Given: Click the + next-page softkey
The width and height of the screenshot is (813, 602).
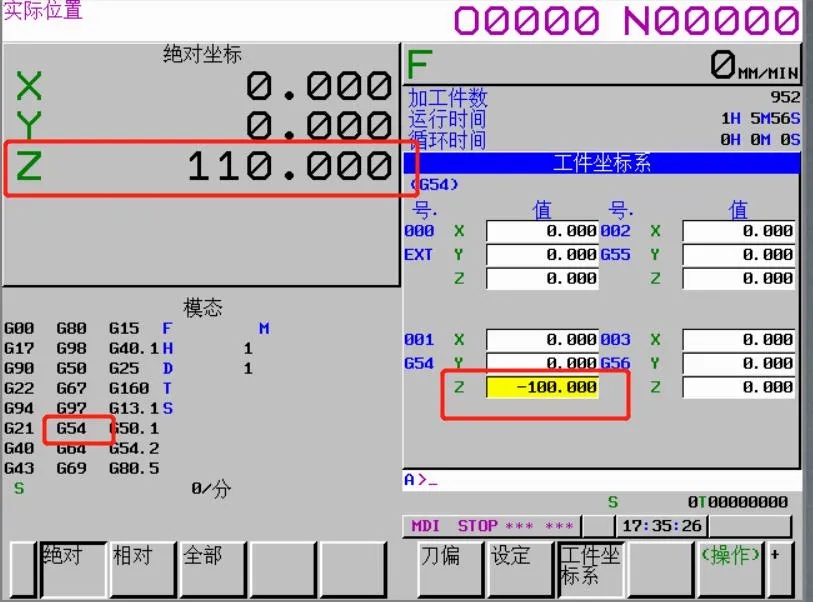Looking at the screenshot, I should [x=780, y=569].
